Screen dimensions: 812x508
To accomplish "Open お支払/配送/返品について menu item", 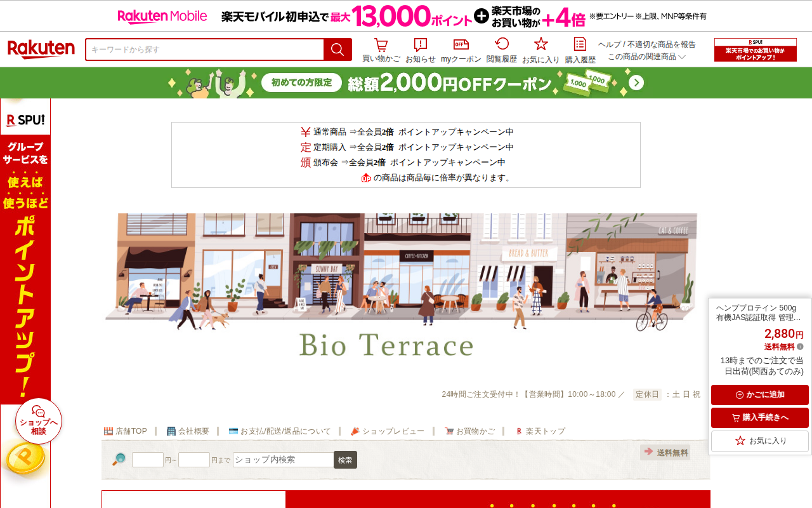I will click(280, 431).
